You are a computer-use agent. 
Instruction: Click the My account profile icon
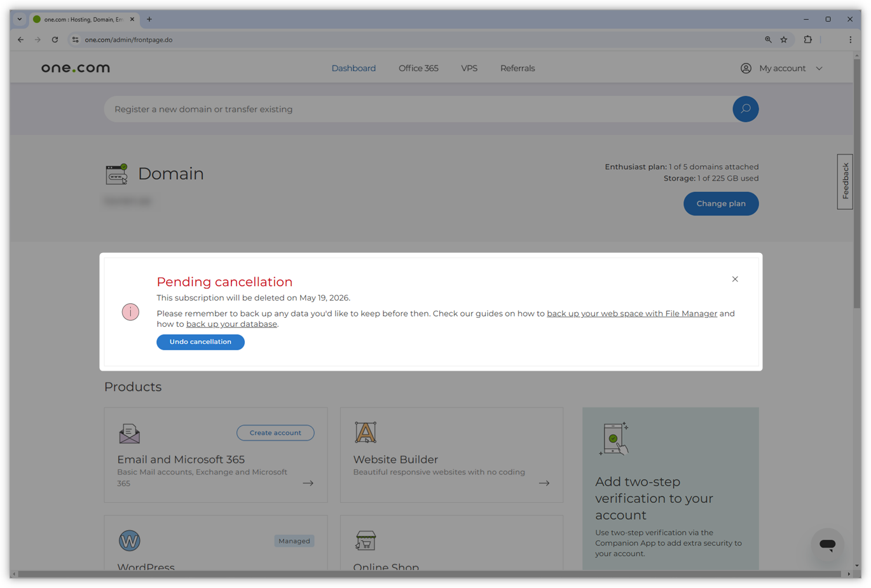[x=745, y=68]
